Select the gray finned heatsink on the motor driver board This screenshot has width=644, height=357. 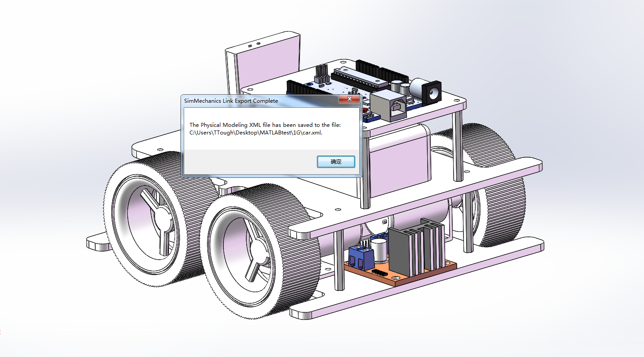pos(417,247)
